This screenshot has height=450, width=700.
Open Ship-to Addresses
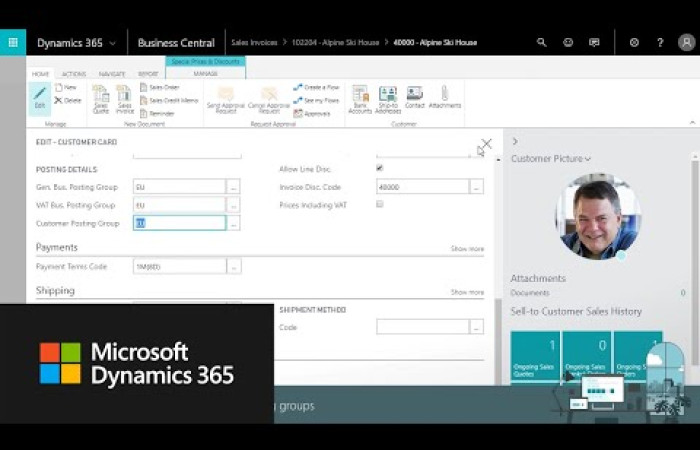click(388, 98)
